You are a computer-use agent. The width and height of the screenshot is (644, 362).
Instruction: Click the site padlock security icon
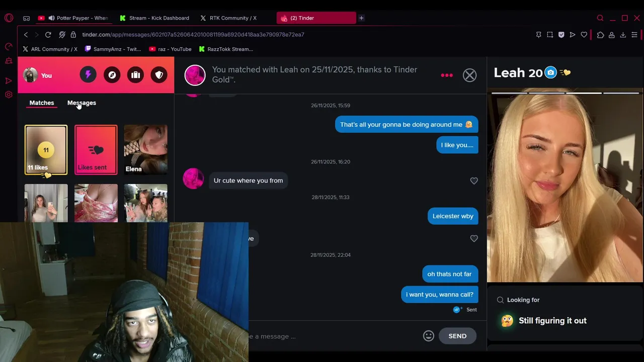(x=73, y=35)
